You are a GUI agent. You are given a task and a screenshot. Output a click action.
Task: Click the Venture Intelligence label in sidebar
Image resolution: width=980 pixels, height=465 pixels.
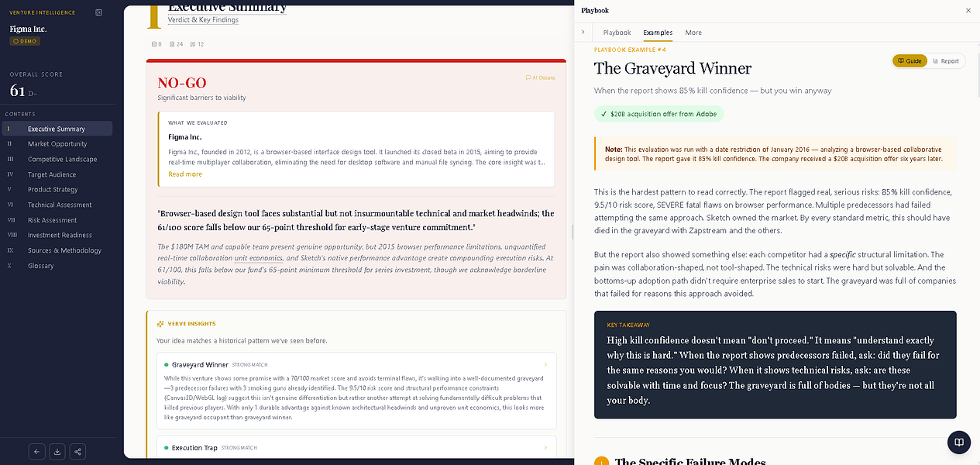click(43, 12)
